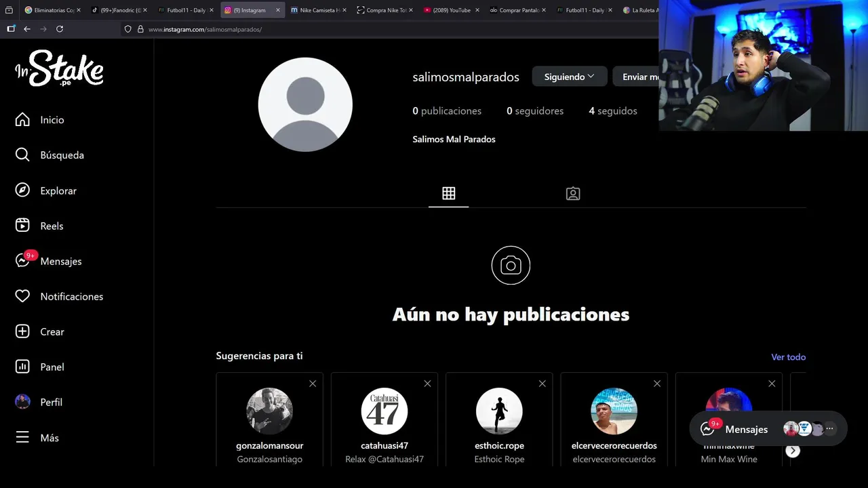Click Ver todo suggestions link

[x=788, y=357]
